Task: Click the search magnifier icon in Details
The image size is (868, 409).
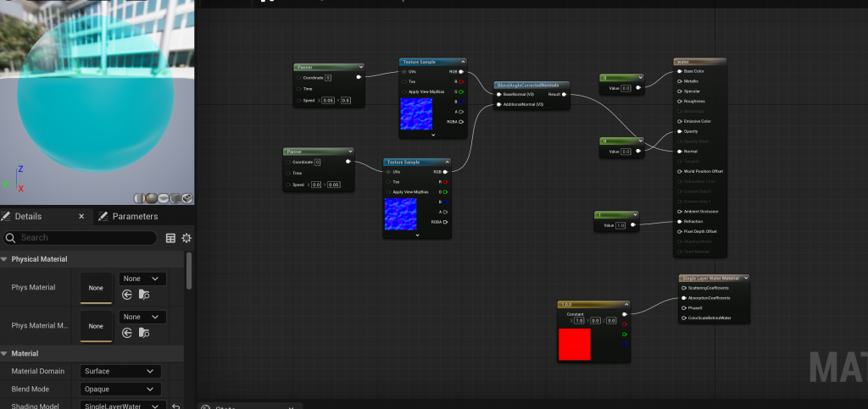Action: pyautogui.click(x=10, y=238)
